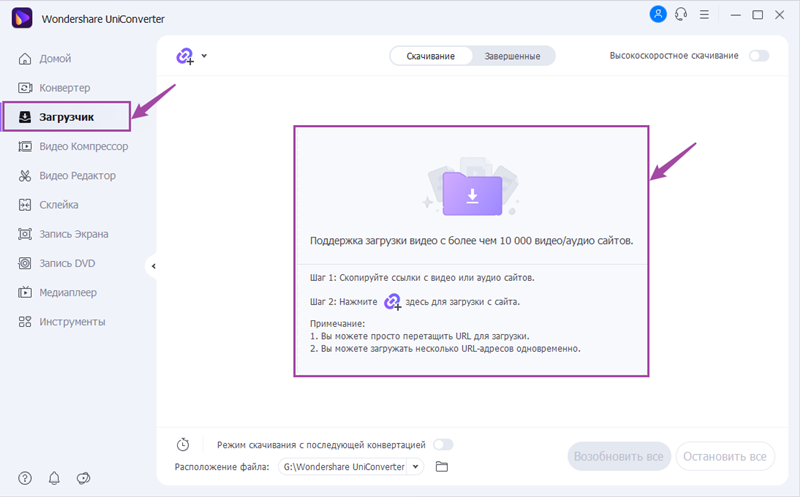Open the feedback chat icon
Image resolution: width=800 pixels, height=497 pixels.
(83, 478)
